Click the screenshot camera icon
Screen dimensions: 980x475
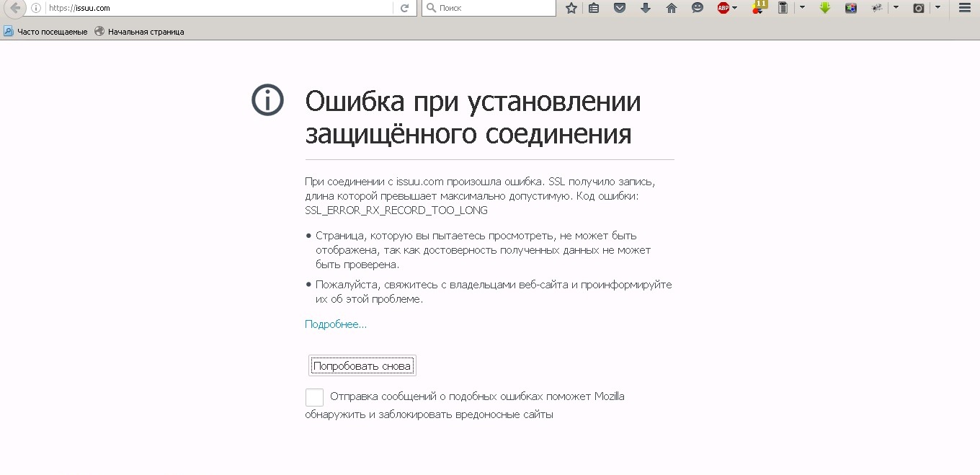(x=919, y=8)
